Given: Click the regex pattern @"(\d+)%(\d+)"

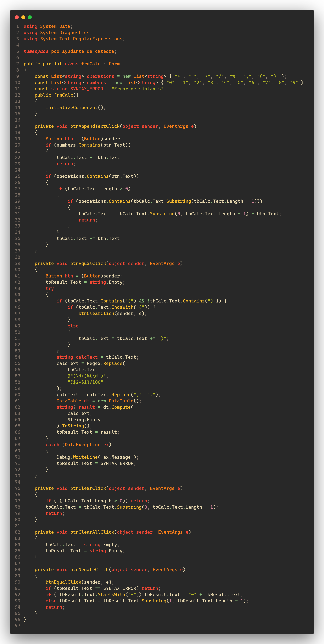Looking at the screenshot, I should click(x=87, y=376).
